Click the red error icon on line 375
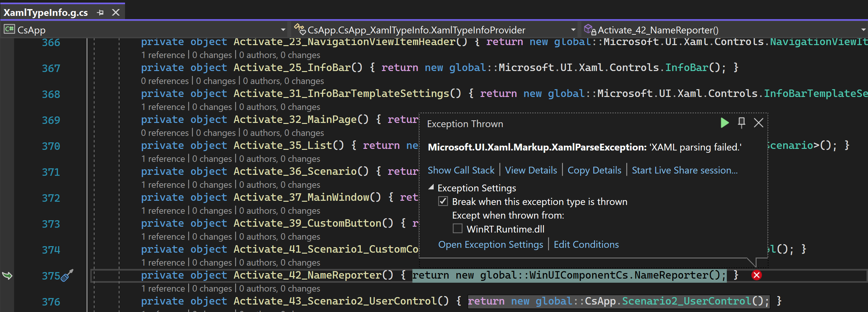 pos(757,276)
